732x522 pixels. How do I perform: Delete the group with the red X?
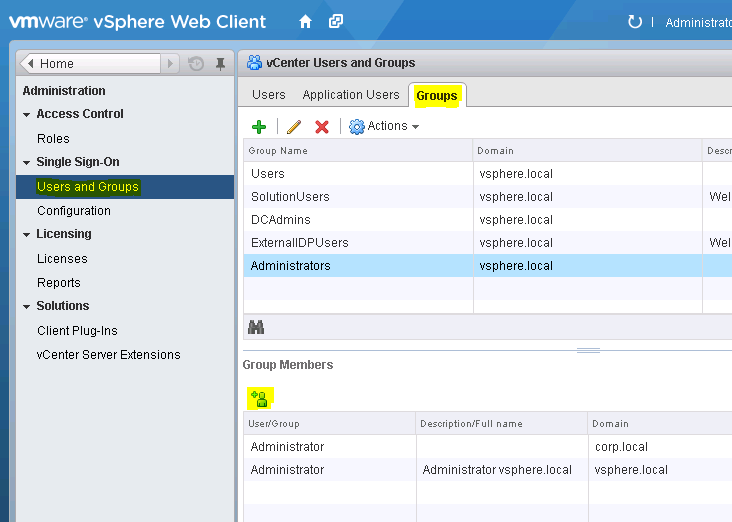pos(322,127)
